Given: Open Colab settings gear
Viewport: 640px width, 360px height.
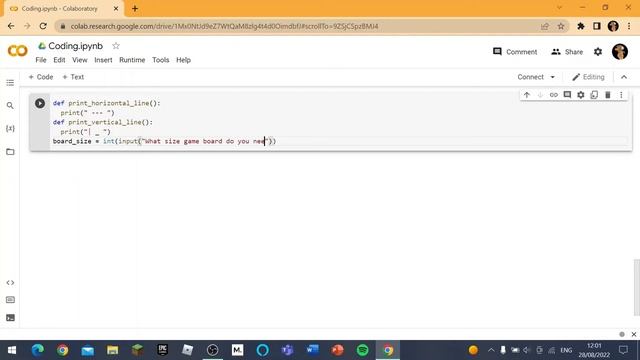Looking at the screenshot, I should click(x=598, y=52).
